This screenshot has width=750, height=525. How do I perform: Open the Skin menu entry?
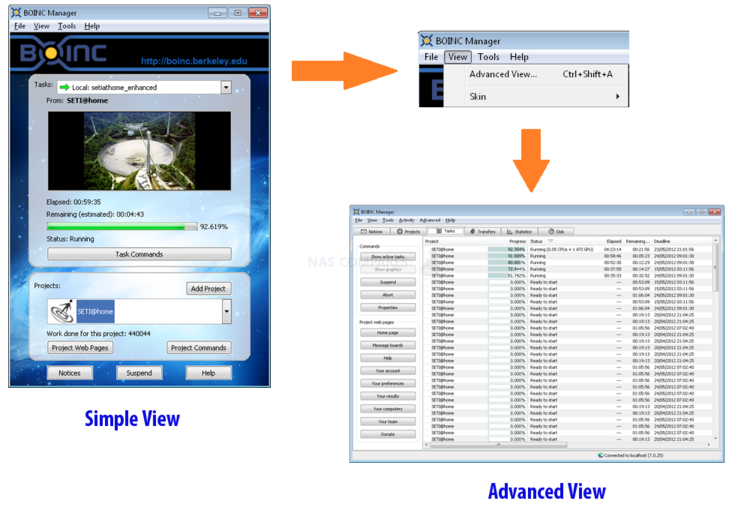536,97
